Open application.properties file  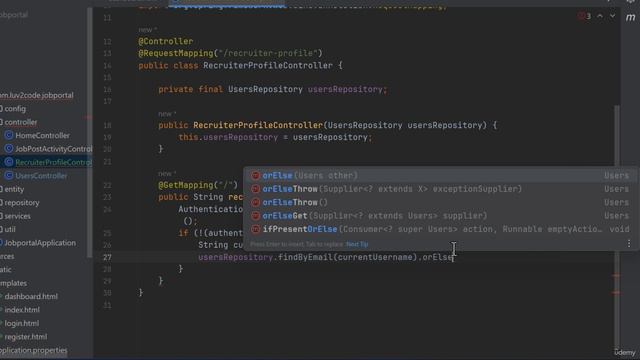coord(33,350)
